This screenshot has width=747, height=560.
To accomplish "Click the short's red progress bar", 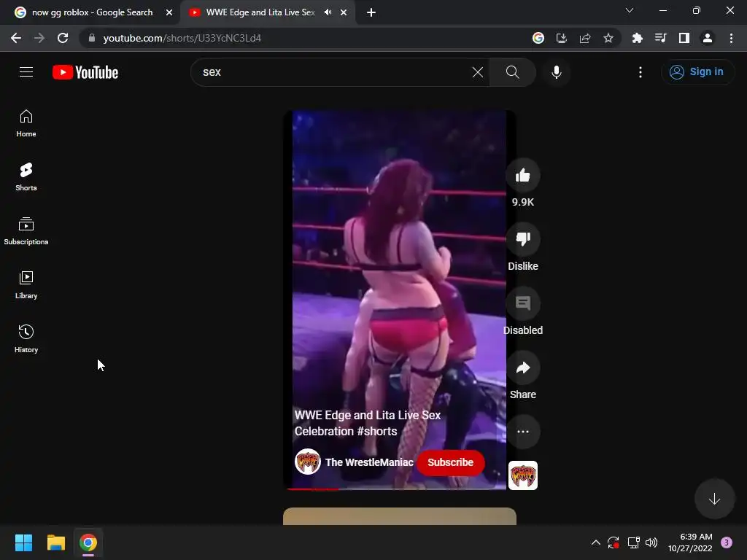I will click(x=312, y=489).
